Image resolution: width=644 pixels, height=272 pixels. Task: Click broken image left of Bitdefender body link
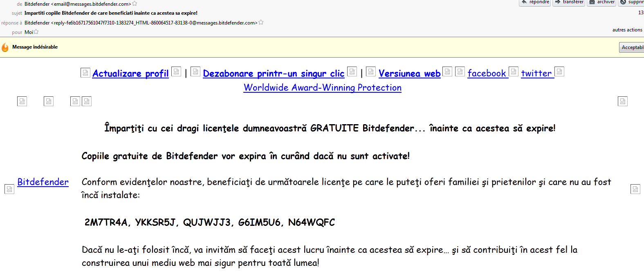(x=9, y=189)
